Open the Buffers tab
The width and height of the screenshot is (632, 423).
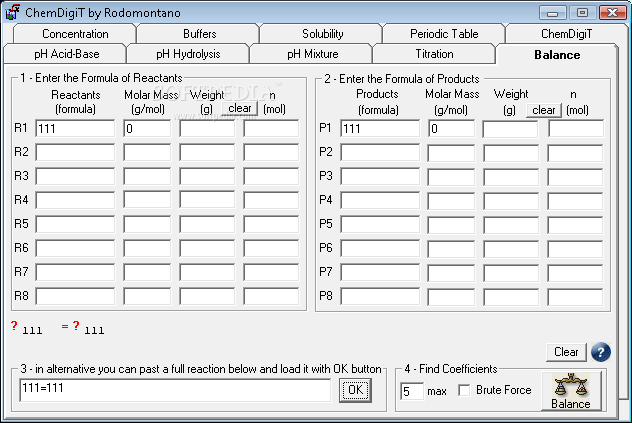(200, 34)
